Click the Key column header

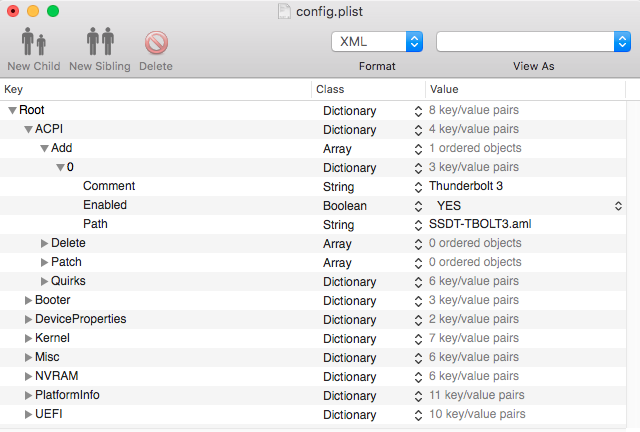150,89
